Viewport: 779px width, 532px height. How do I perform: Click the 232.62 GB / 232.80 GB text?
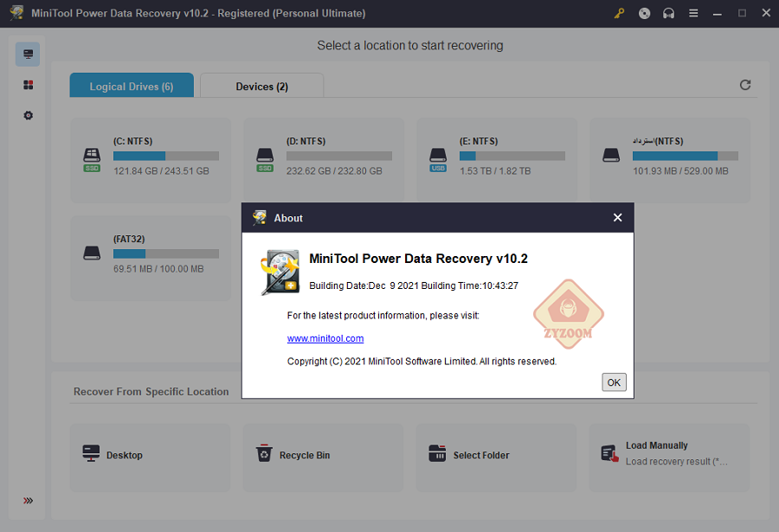click(334, 171)
